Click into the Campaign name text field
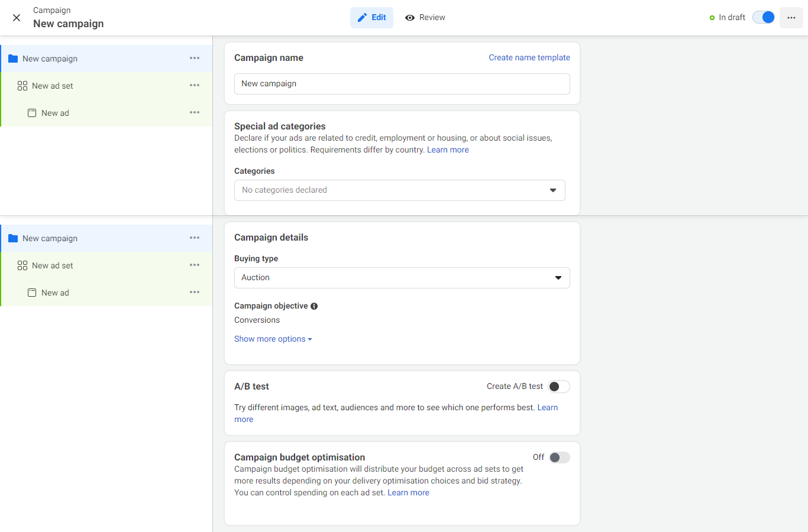Image resolution: width=808 pixels, height=532 pixels. pos(402,84)
